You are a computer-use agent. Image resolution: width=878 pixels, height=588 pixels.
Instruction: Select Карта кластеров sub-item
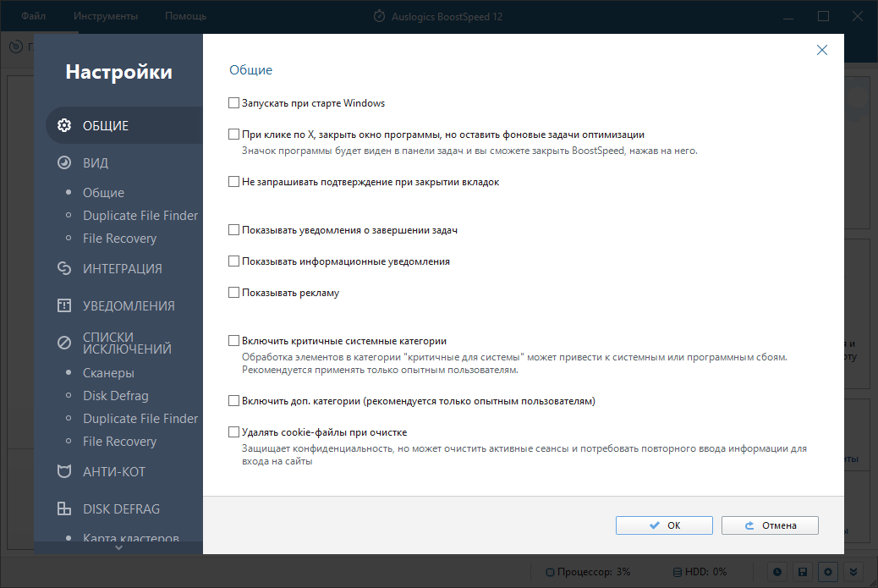click(x=131, y=537)
